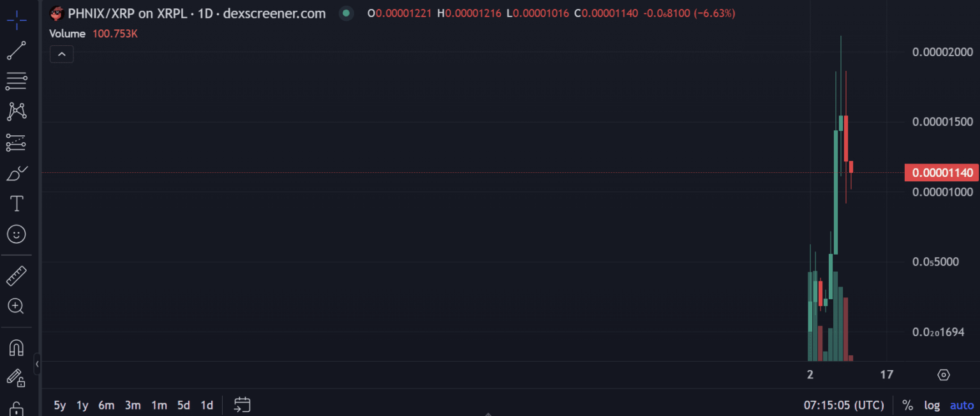The image size is (980, 416).
Task: Click the 07:15:05 UTC timezone button
Action: tap(843, 405)
